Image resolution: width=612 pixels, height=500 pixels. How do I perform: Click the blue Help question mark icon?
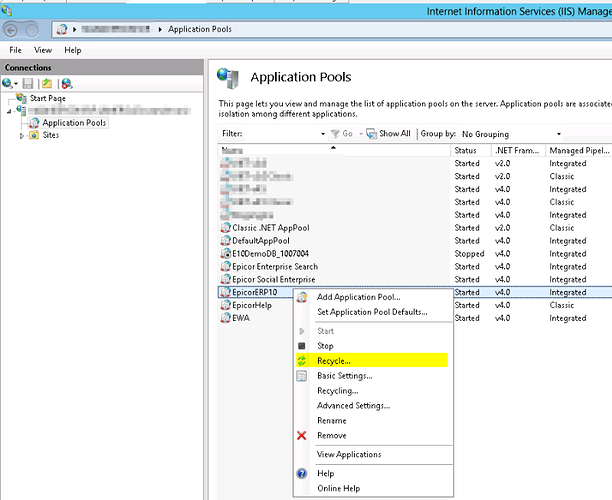tap(302, 473)
